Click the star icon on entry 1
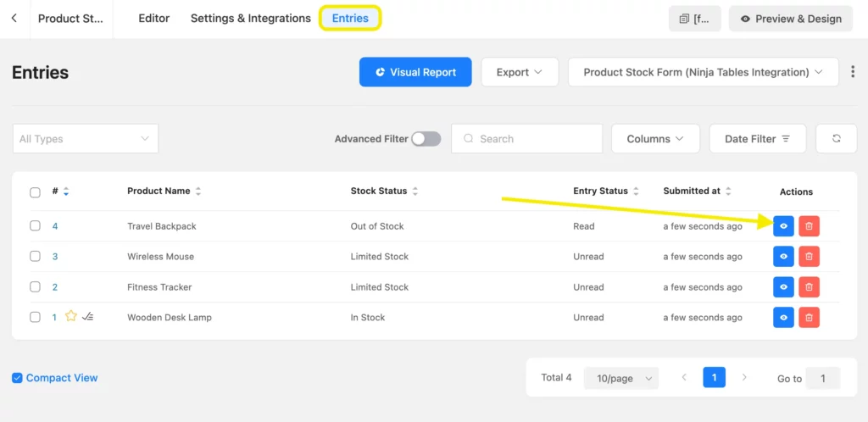Image resolution: width=868 pixels, height=422 pixels. coord(71,317)
